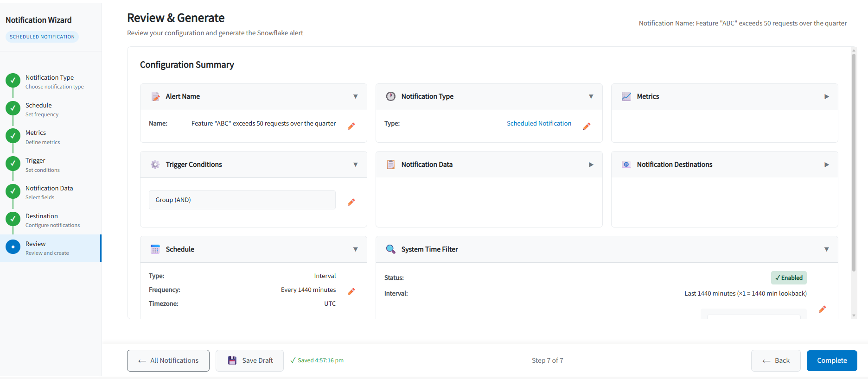Edit schedule frequency pencil icon
The width and height of the screenshot is (868, 379).
pyautogui.click(x=351, y=291)
